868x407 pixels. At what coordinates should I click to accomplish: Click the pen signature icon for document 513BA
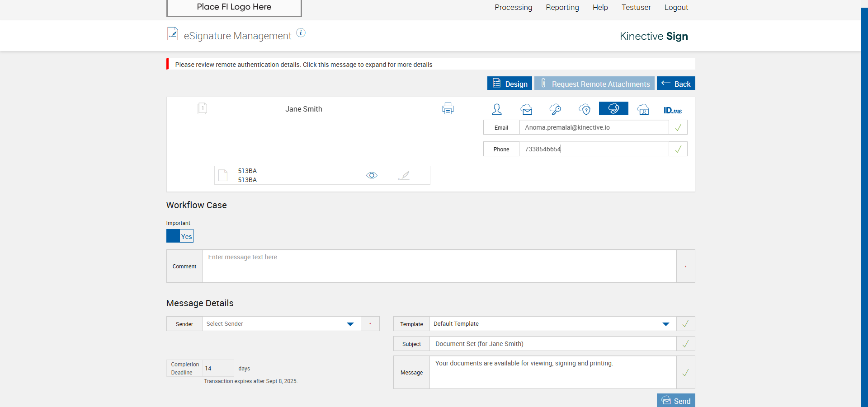pyautogui.click(x=404, y=175)
